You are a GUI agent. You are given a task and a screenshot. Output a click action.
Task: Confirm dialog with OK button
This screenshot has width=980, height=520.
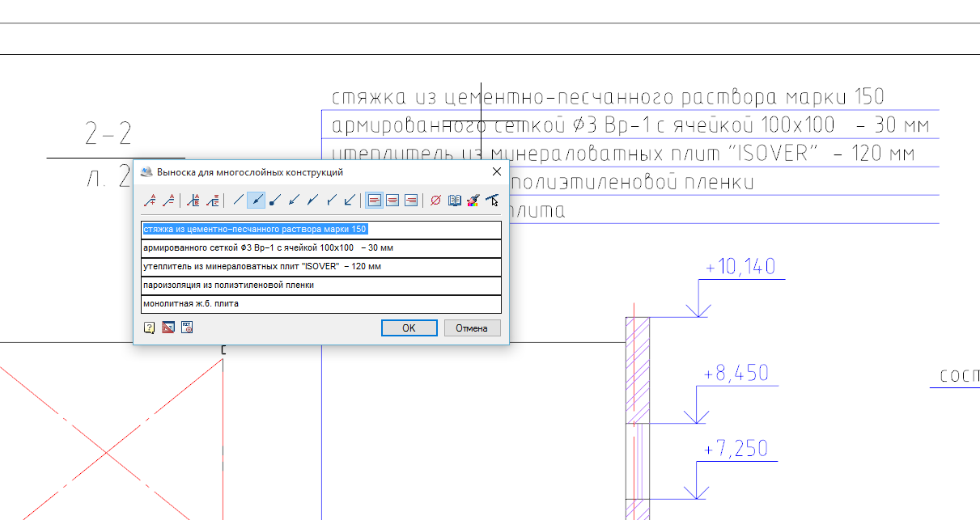click(x=409, y=328)
